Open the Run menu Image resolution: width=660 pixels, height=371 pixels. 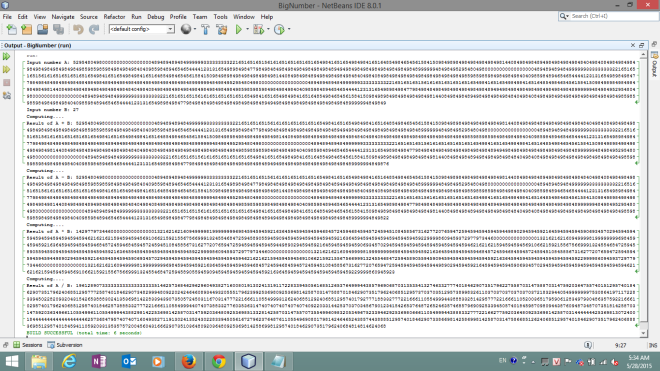click(136, 17)
